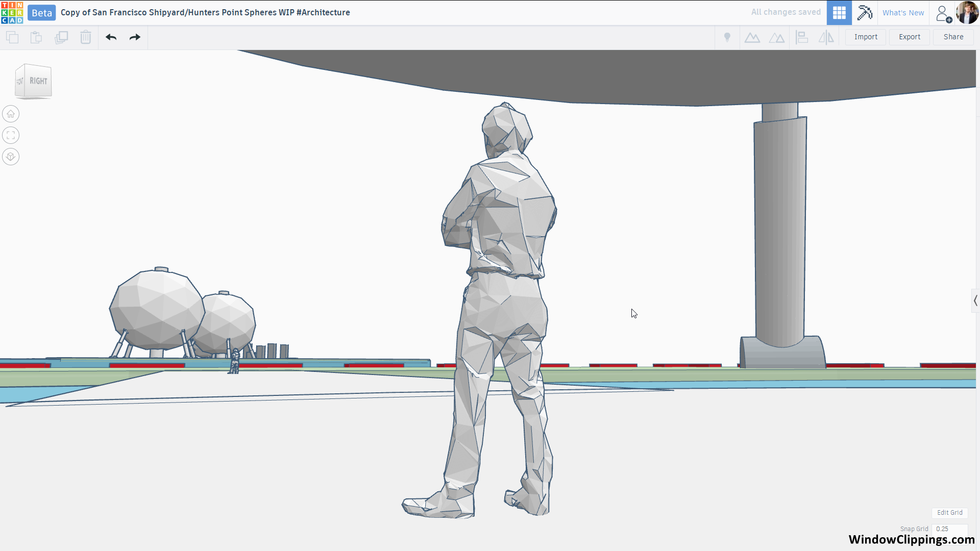
Task: Toggle the 3D design grid view
Action: pyautogui.click(x=839, y=13)
